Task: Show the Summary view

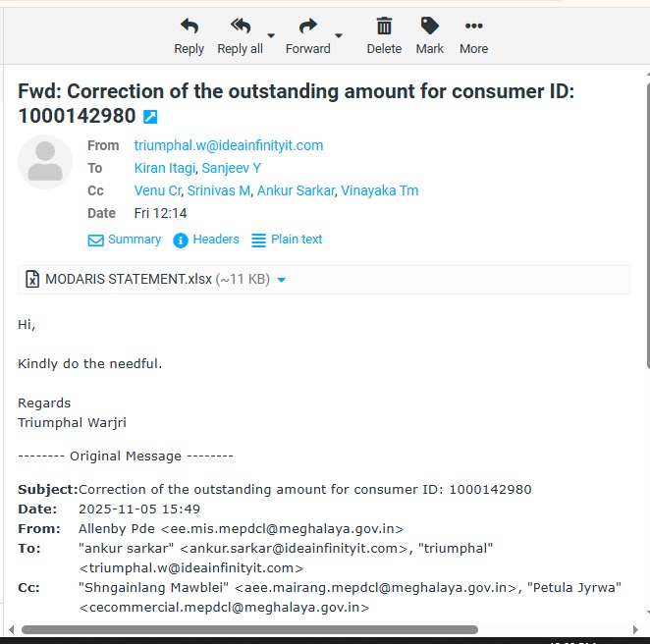Action: click(x=125, y=240)
